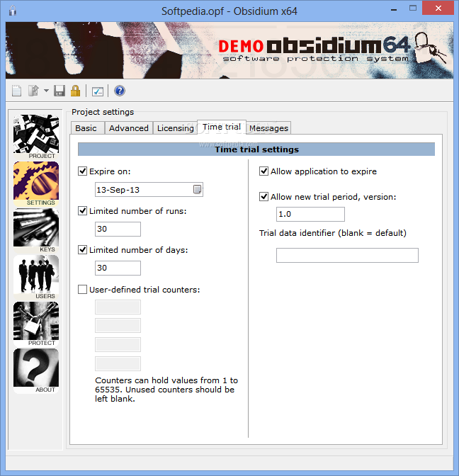
Task: Open the KEYS sidebar section
Action: (x=36, y=230)
